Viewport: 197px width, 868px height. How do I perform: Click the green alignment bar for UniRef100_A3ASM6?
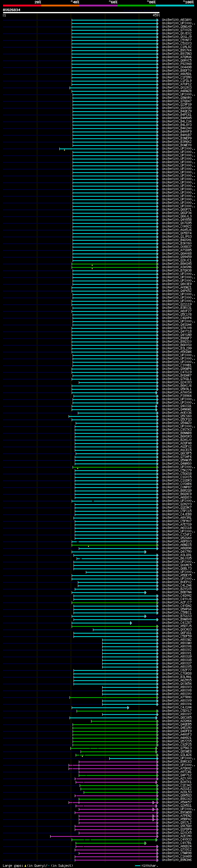pyautogui.click(x=115, y=267)
